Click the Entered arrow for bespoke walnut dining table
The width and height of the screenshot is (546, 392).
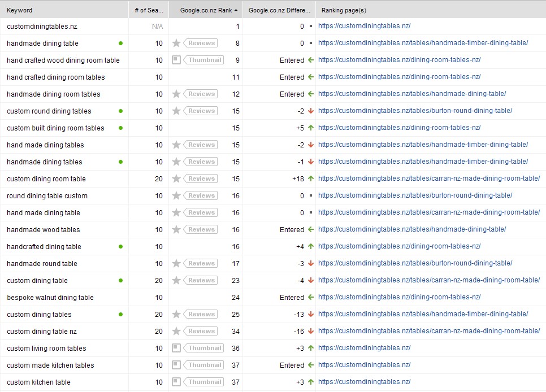(311, 297)
